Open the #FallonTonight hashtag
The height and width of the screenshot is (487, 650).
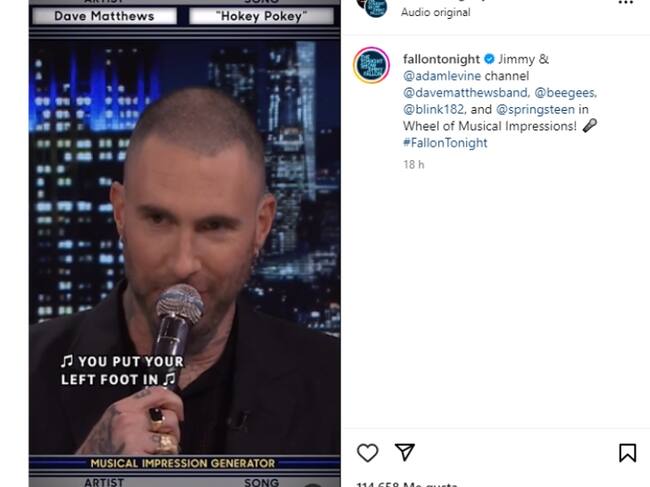pos(445,143)
